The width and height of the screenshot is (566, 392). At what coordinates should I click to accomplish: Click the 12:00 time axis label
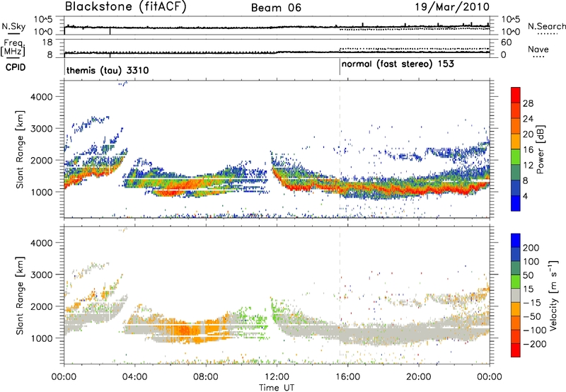tap(277, 377)
